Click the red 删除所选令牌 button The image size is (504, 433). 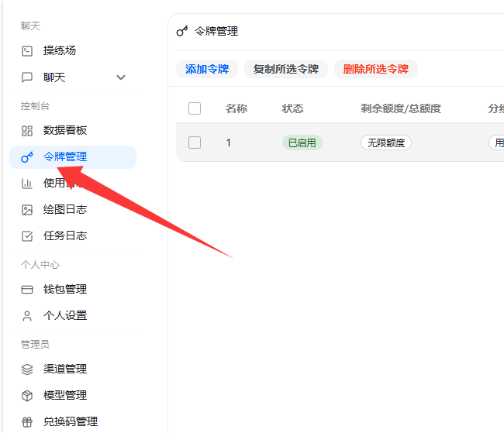pos(376,69)
